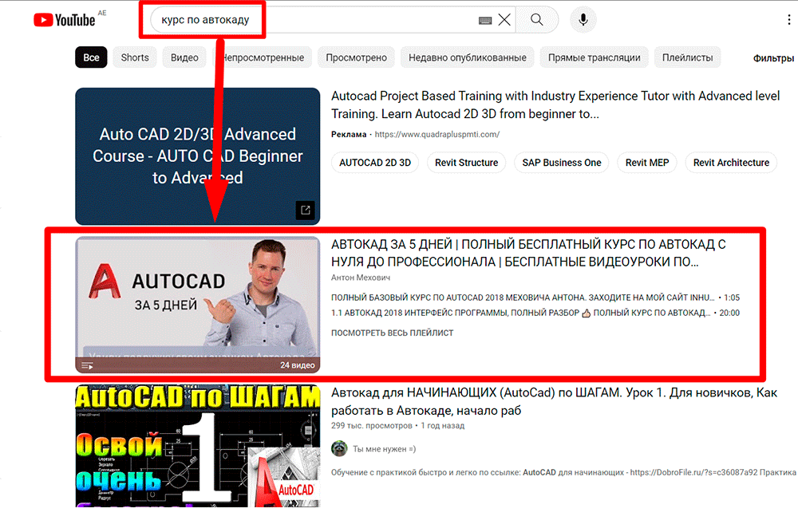Screen dimensions: 798x532
Task: Click the Обучение с практикой description text
Action: pos(563,472)
